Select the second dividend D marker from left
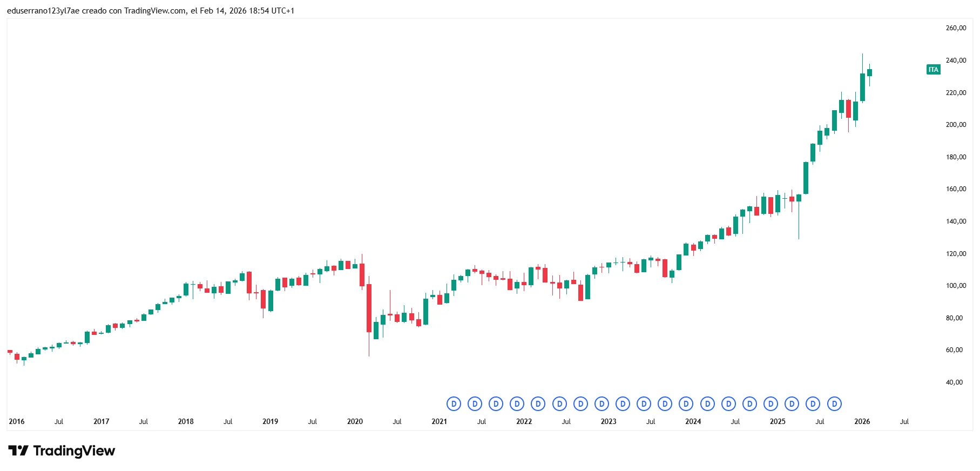This screenshot has width=980, height=471. pos(475,403)
